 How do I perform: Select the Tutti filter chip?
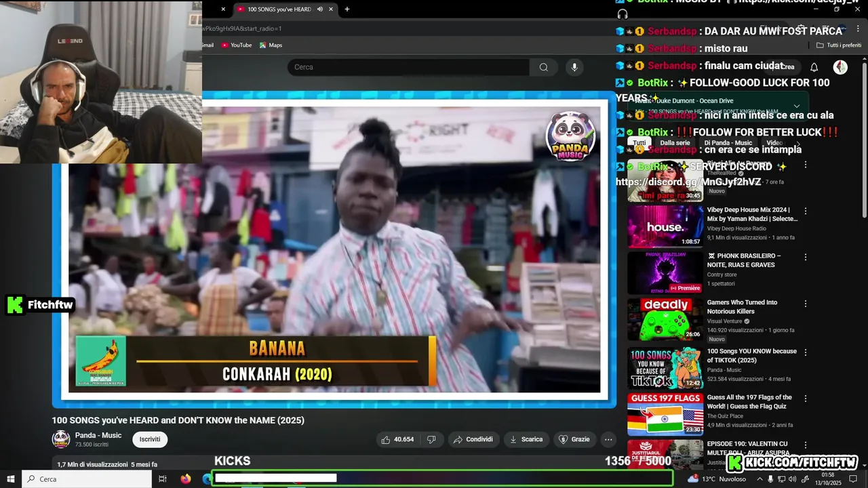(639, 143)
